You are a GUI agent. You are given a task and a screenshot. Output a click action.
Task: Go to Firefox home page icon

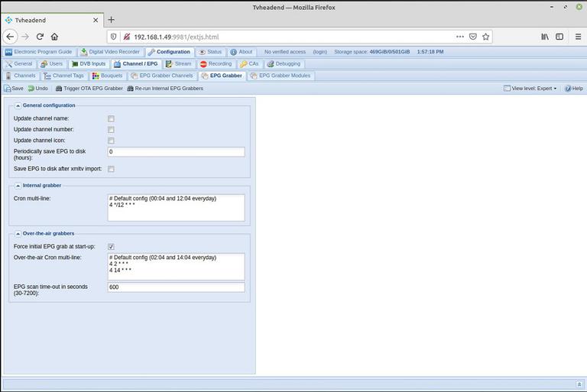point(55,37)
